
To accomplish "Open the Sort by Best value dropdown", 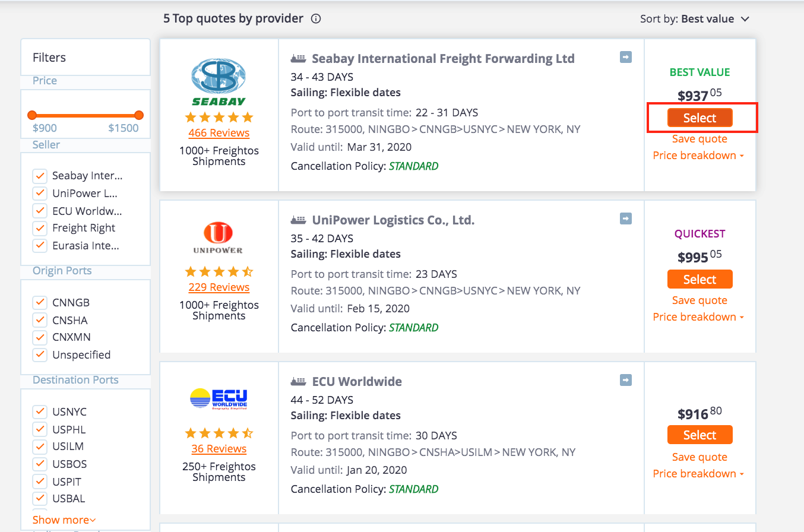I will pyautogui.click(x=695, y=19).
